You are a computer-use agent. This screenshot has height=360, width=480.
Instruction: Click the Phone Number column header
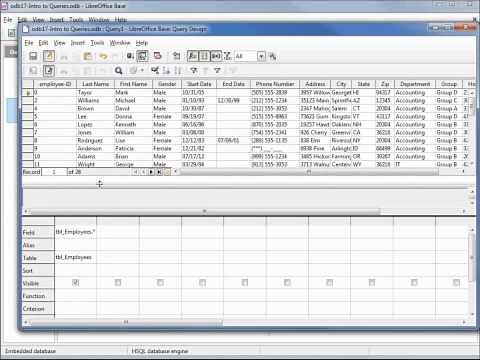275,84
